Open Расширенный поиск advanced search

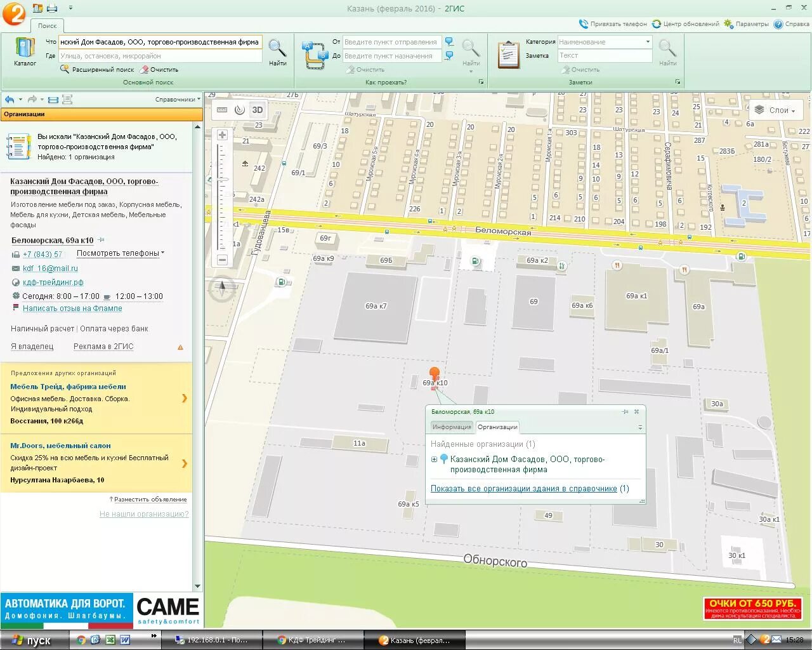pos(97,70)
